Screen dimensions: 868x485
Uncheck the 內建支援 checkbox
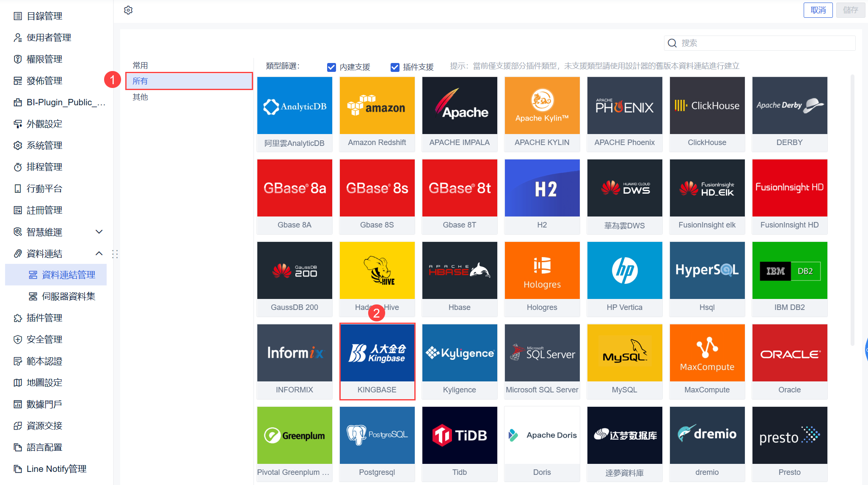click(x=331, y=67)
